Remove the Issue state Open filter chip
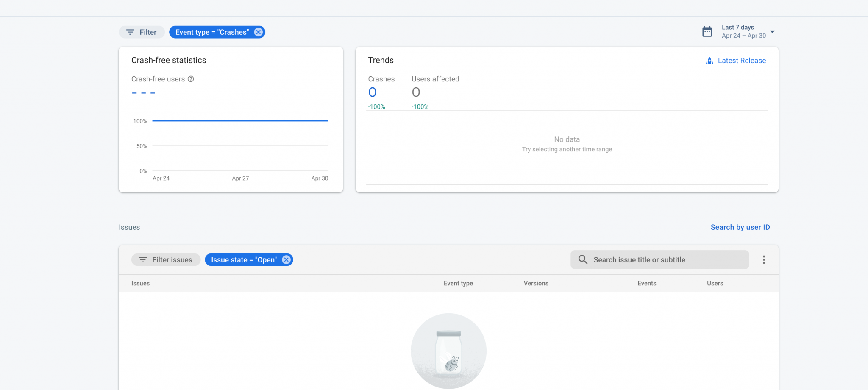 pos(286,259)
